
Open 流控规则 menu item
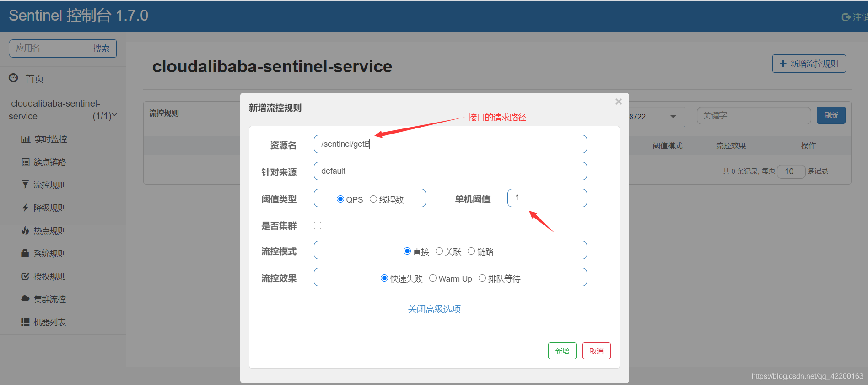pyautogui.click(x=49, y=185)
